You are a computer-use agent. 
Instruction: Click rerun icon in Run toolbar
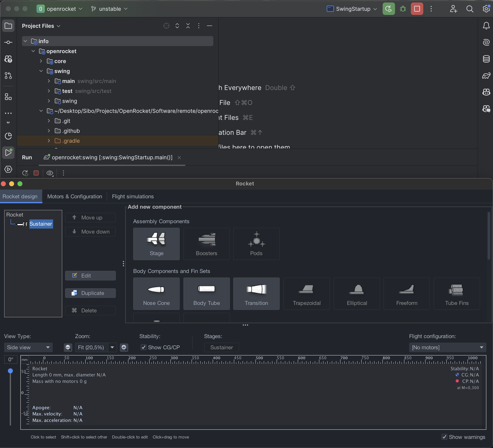[25, 173]
